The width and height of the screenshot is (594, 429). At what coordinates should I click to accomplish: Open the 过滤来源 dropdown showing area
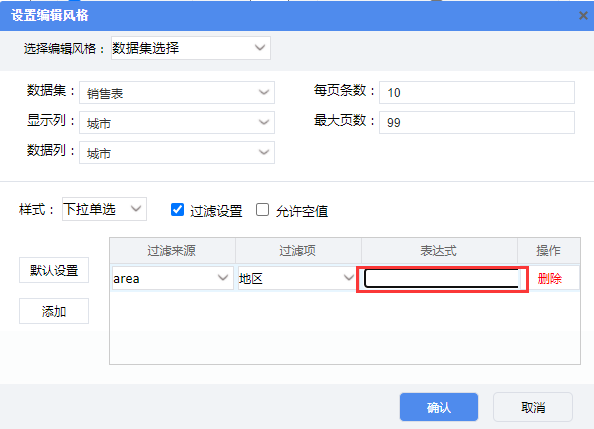coord(173,278)
